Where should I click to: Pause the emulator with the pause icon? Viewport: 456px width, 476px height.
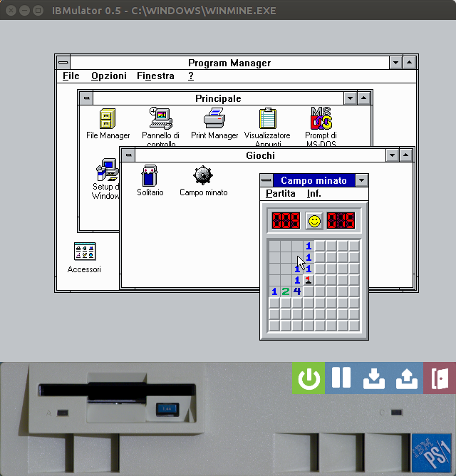coord(341,378)
